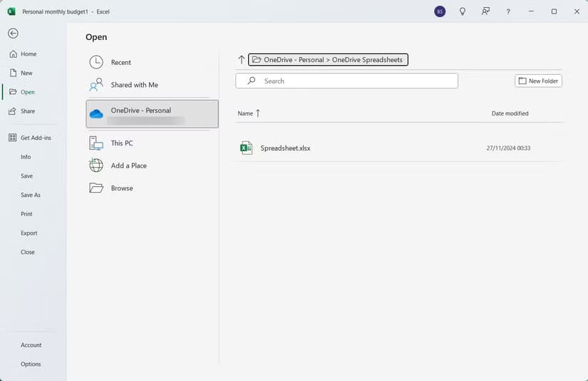Click the Home house icon
This screenshot has width=588, height=381.
[x=13, y=54]
